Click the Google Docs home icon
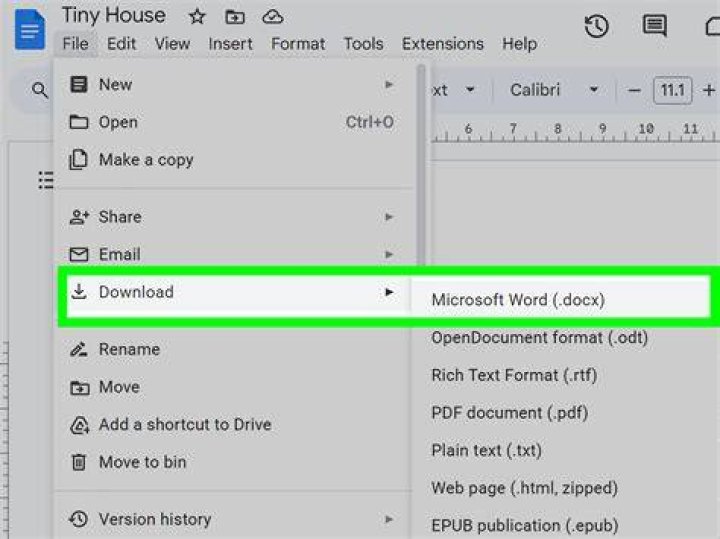The height and width of the screenshot is (539, 720). click(30, 30)
